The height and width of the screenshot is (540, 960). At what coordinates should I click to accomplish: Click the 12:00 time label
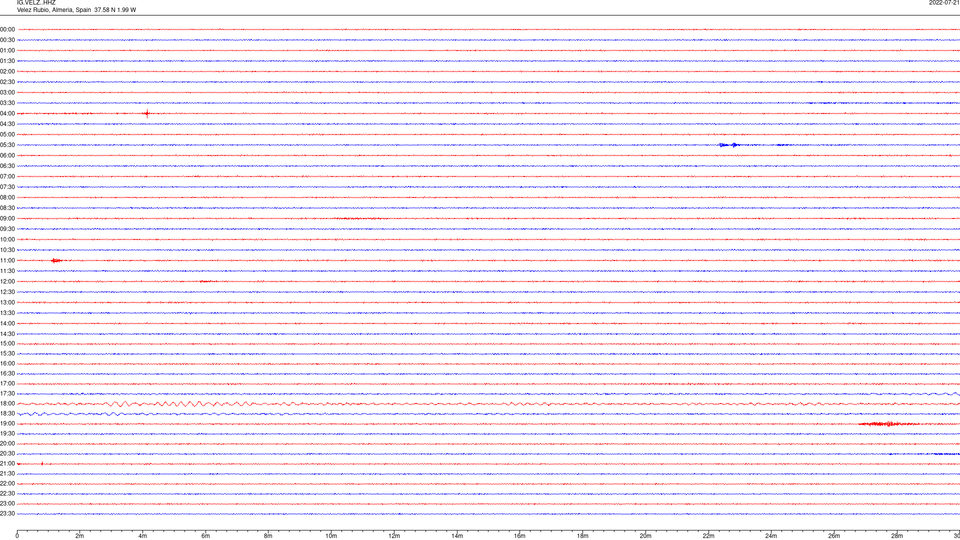click(x=7, y=282)
